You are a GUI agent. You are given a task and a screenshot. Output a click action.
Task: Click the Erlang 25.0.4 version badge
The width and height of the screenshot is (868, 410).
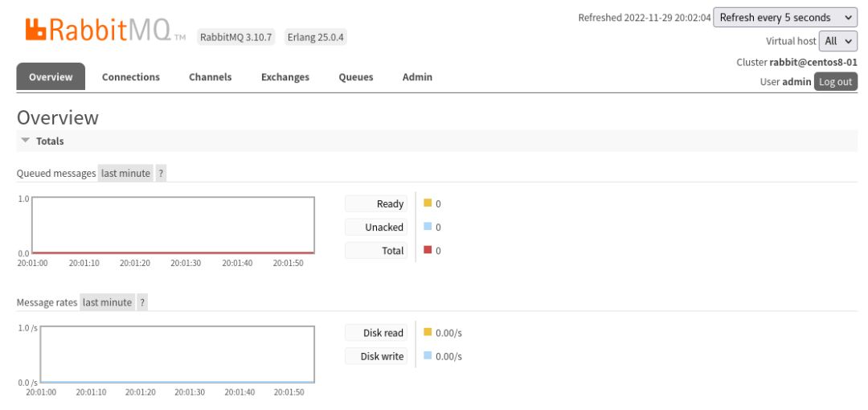[x=316, y=38]
